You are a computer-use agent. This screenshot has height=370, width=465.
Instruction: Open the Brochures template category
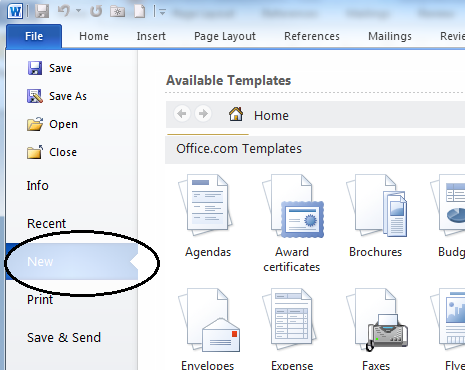376,216
